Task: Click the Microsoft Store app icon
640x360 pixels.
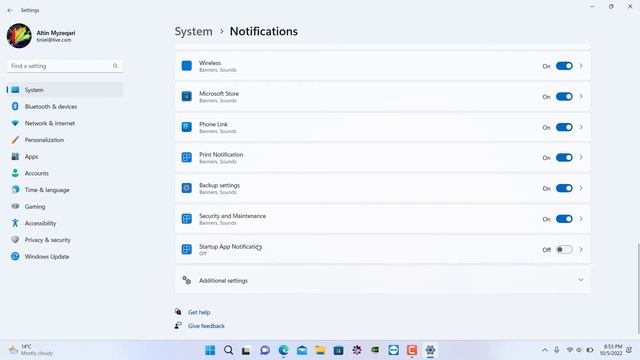Action: (187, 96)
